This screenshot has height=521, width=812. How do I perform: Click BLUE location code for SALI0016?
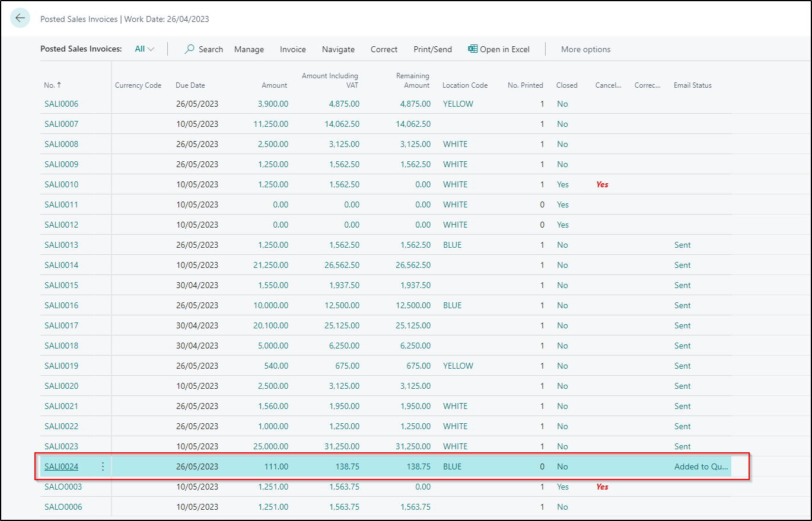(452, 305)
